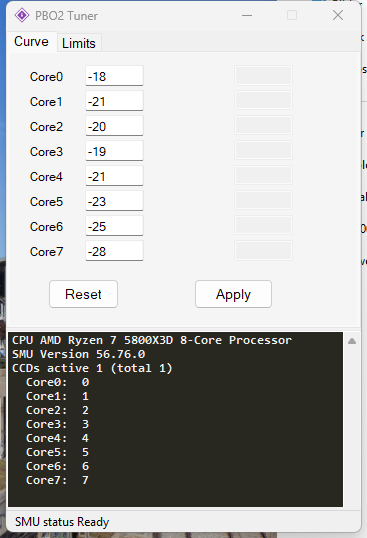Click the Core7 offset field showing -28

pos(114,251)
